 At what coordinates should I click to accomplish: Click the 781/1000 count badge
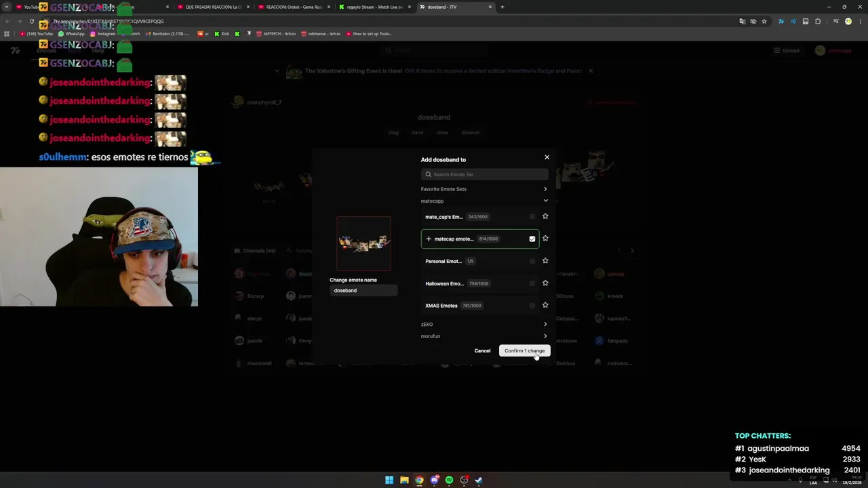(x=471, y=306)
